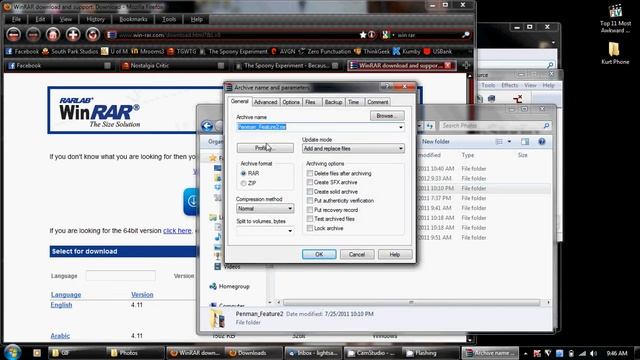Enable Create solid archive
This screenshot has width=640, height=360.
tap(310, 191)
